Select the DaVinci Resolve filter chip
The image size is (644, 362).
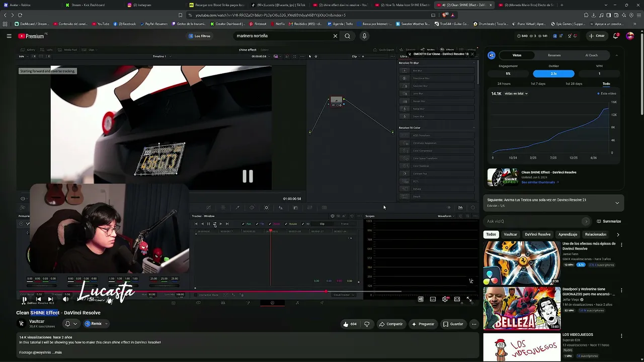(x=537, y=234)
